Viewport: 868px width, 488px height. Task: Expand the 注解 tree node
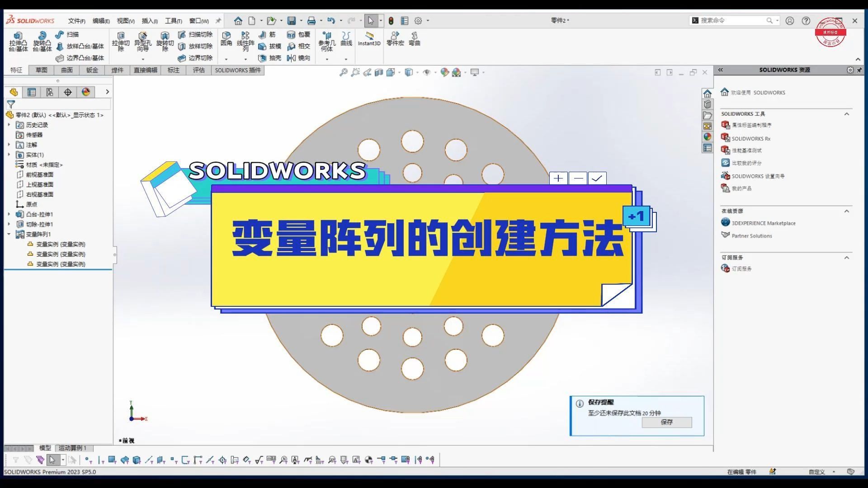(x=9, y=145)
